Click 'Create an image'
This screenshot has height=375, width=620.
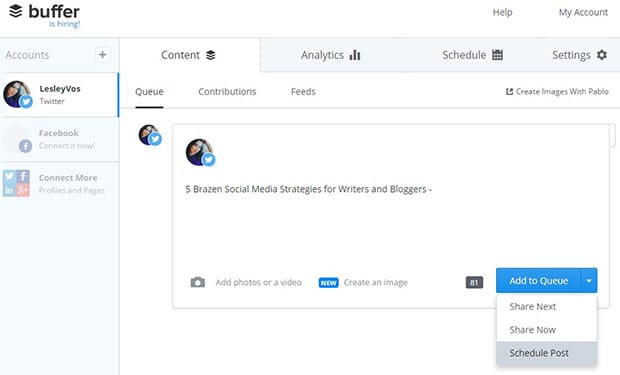376,282
